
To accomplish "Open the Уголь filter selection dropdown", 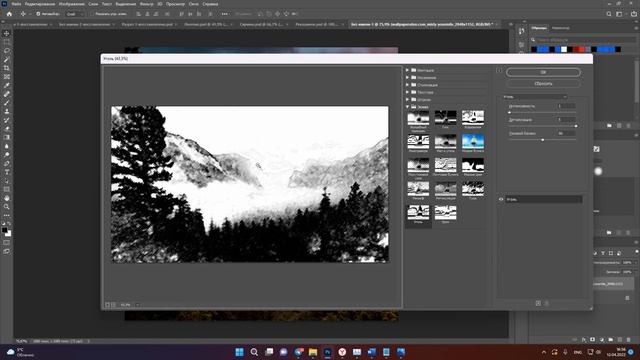I will click(x=535, y=97).
